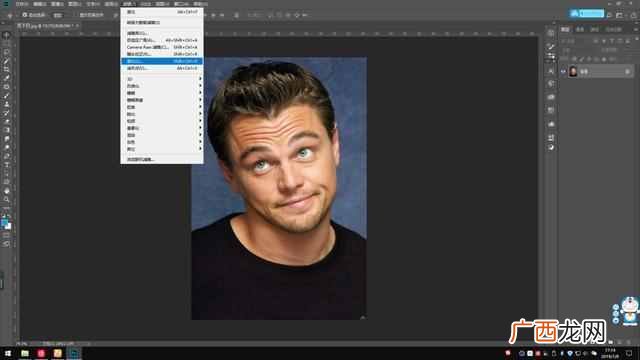This screenshot has height=360, width=640.
Task: Toggle lock transparent pixels in Layers
Action: (x=574, y=59)
